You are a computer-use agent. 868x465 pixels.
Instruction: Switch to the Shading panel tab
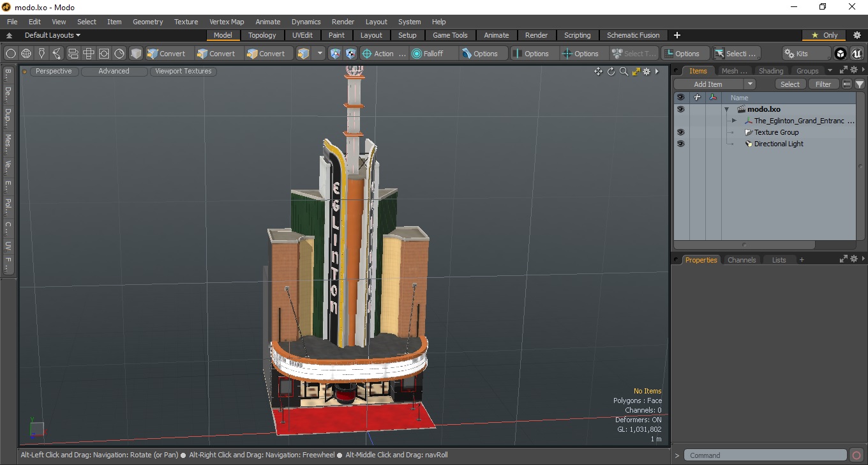tap(770, 71)
